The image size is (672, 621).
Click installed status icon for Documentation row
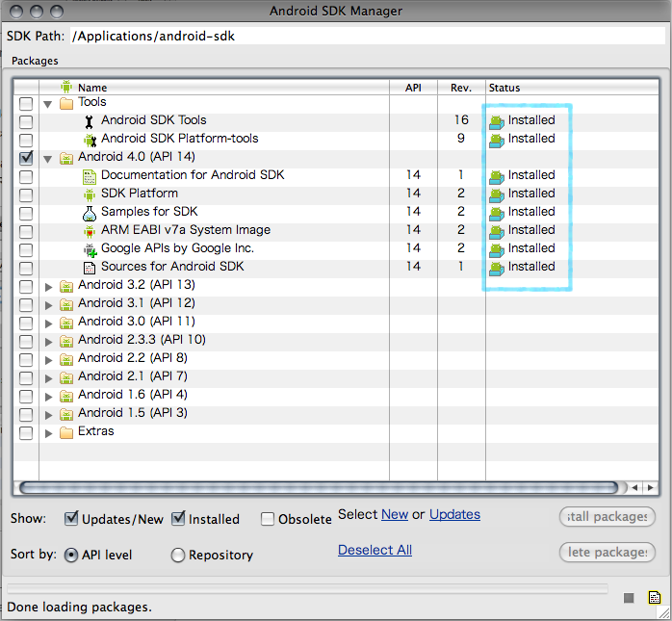click(x=496, y=177)
